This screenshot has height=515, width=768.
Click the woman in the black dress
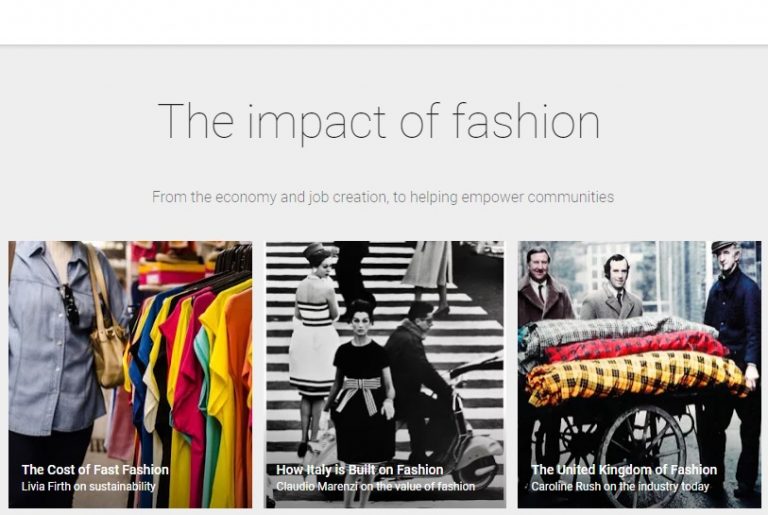click(x=362, y=387)
